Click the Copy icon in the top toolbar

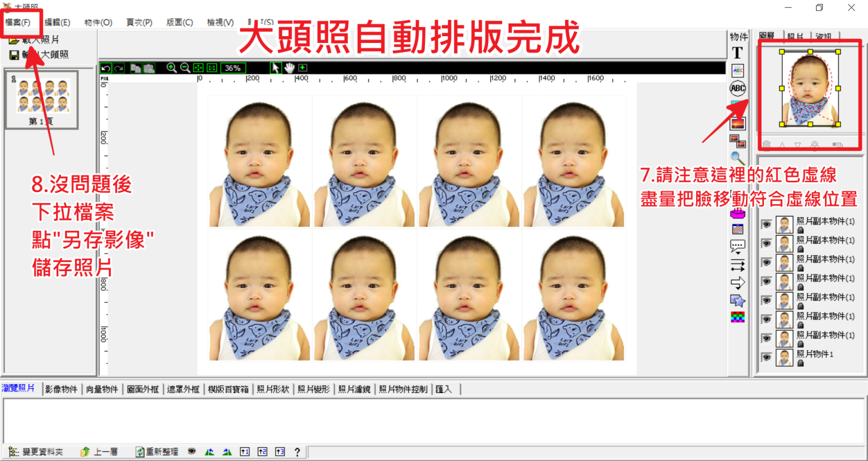[x=136, y=68]
